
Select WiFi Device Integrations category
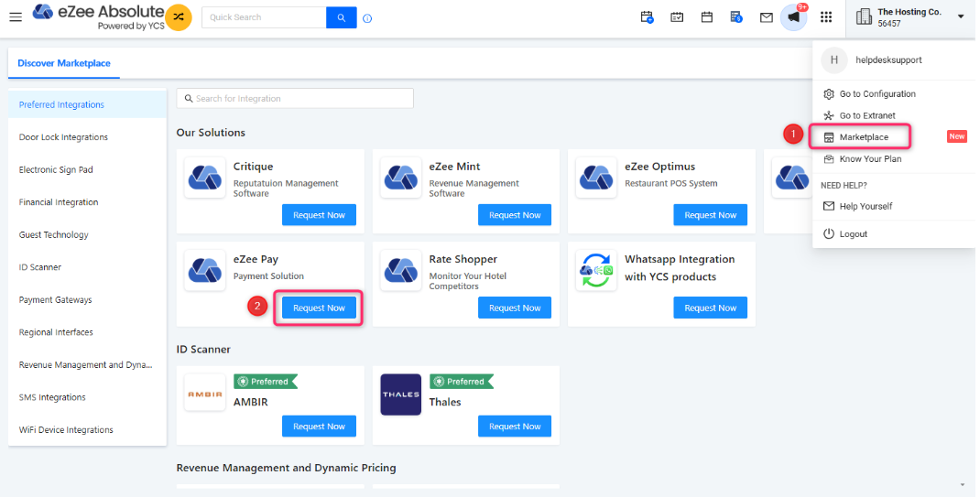(x=88, y=429)
